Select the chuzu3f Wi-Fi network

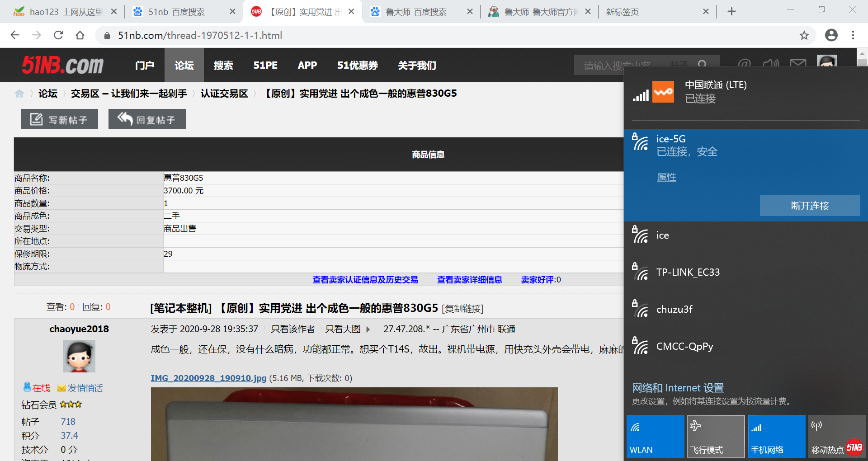pyautogui.click(x=746, y=310)
